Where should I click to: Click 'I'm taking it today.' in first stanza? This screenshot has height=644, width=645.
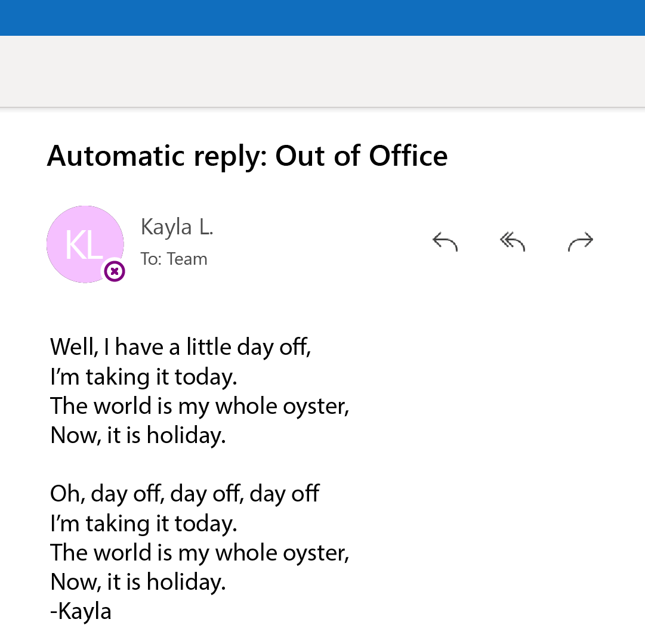[x=144, y=377]
